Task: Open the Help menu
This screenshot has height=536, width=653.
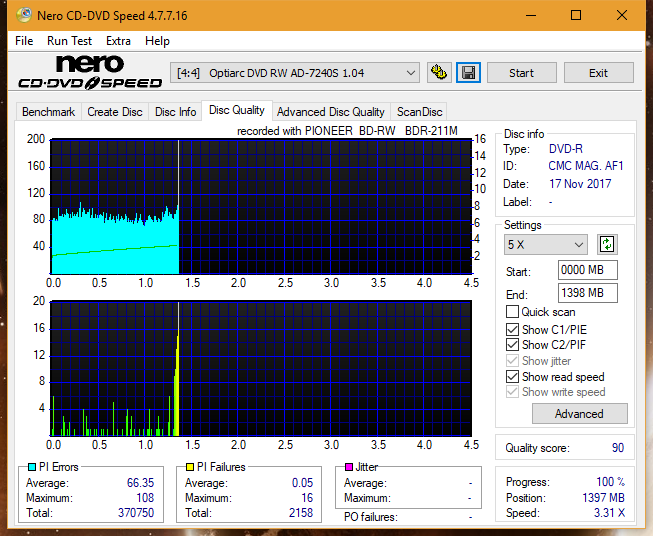Action: pos(157,41)
